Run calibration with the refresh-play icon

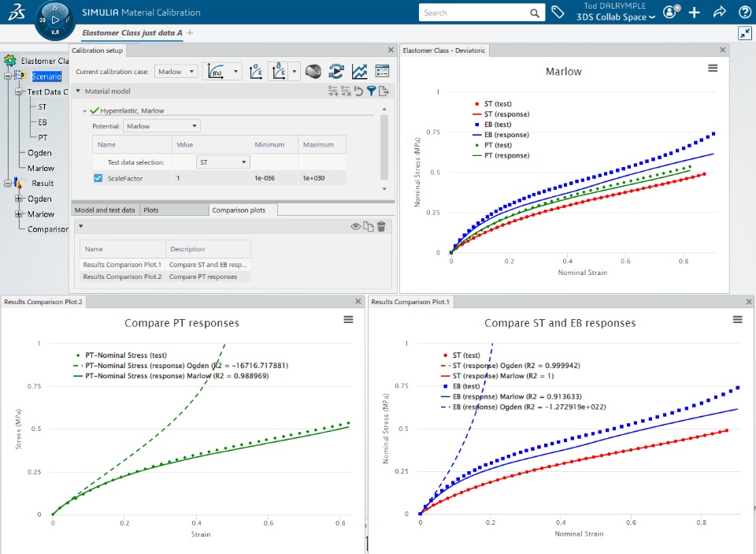[x=336, y=72]
